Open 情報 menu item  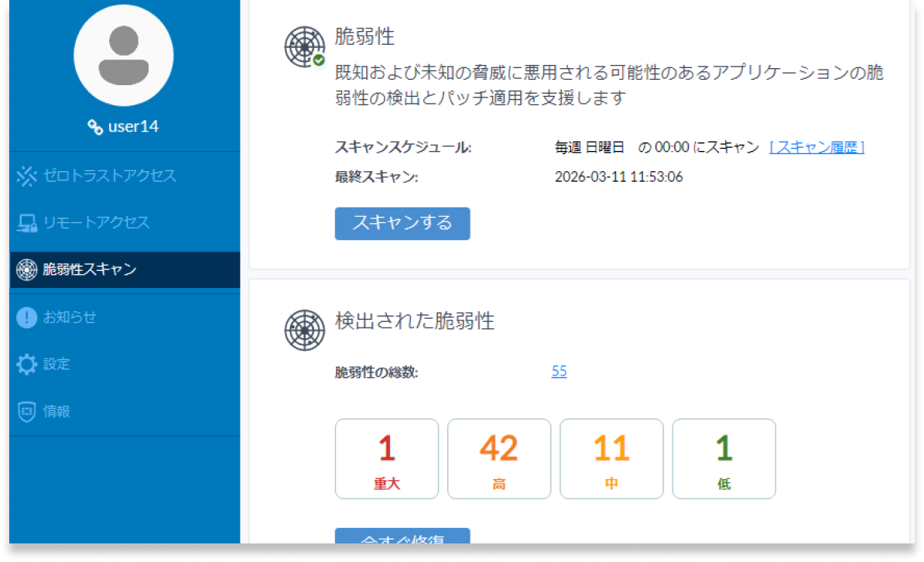point(125,412)
